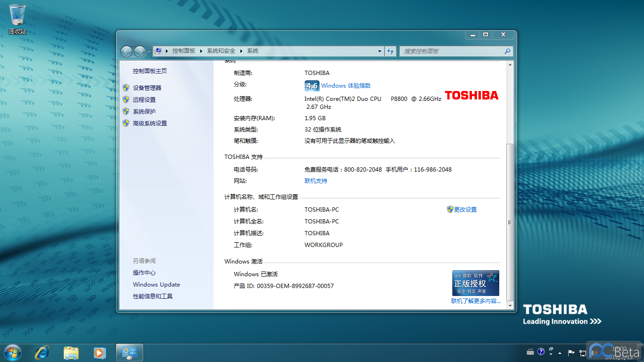Open 性能信息和工具 link

point(153,296)
